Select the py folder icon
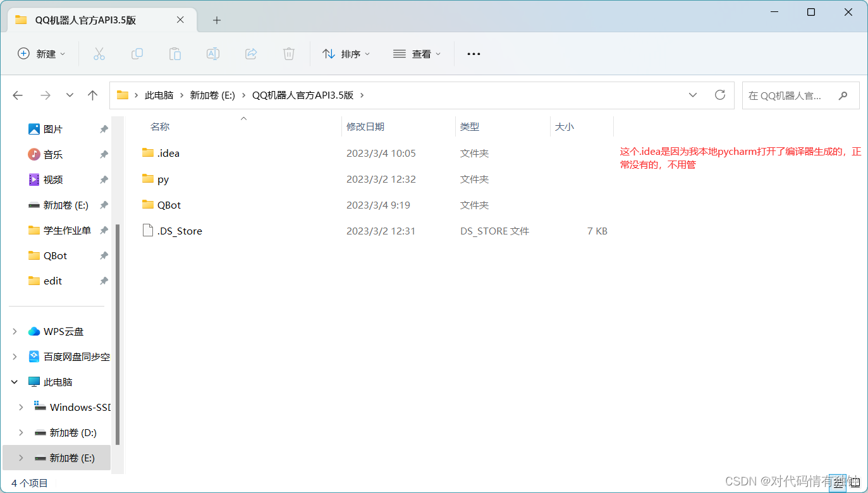The width and height of the screenshot is (868, 493). tap(148, 178)
